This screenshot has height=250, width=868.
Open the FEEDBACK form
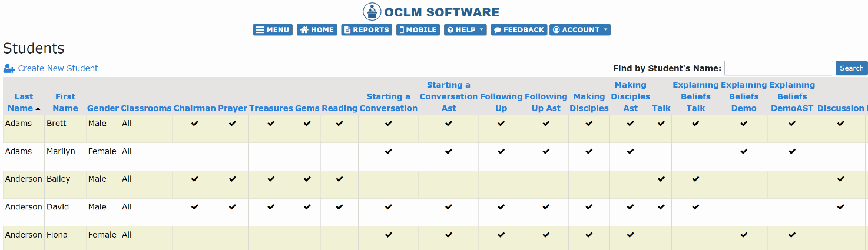pyautogui.click(x=519, y=30)
